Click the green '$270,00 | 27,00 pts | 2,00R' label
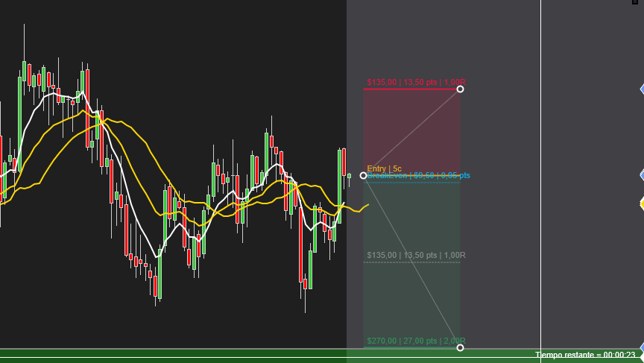Viewport: 644px width, 363px height. point(416,341)
